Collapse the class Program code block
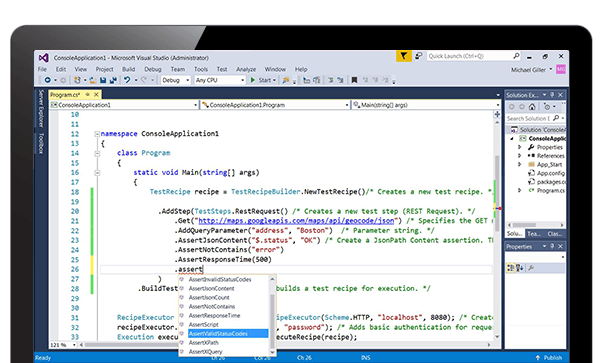The width and height of the screenshot is (600, 363). point(97,153)
